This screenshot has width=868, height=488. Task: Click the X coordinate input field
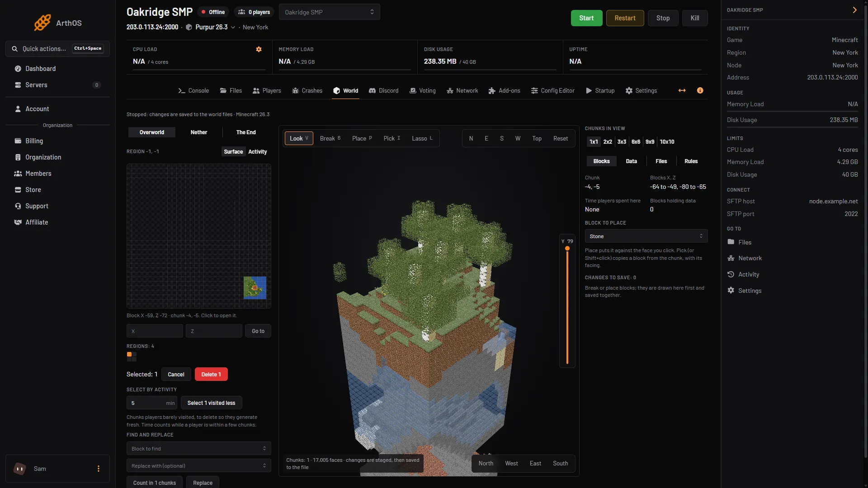155,331
